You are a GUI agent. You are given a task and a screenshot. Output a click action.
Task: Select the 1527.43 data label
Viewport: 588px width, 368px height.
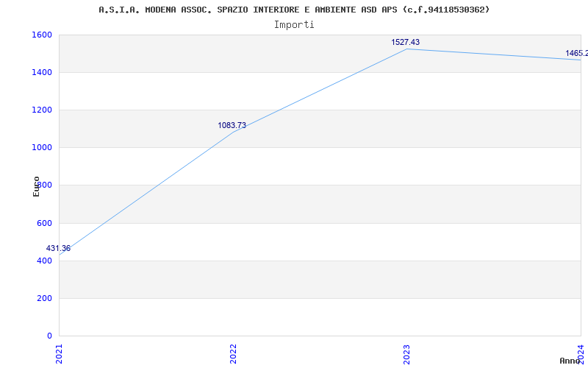click(406, 42)
